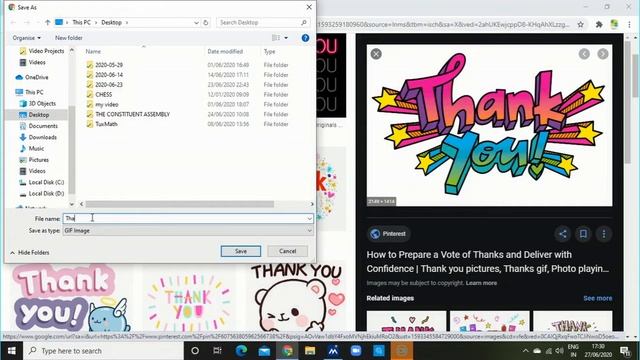The image size is (640, 360).
Task: Click the Back arrow in Save As dialog
Action: click(13, 22)
